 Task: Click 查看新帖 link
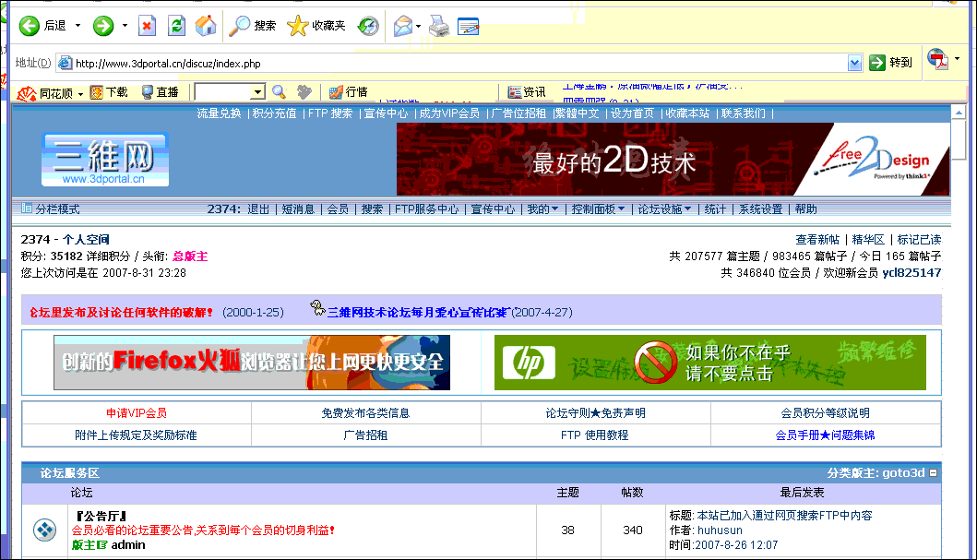[817, 240]
